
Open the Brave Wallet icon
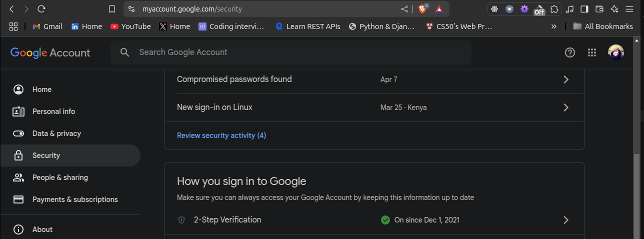pos(599,9)
